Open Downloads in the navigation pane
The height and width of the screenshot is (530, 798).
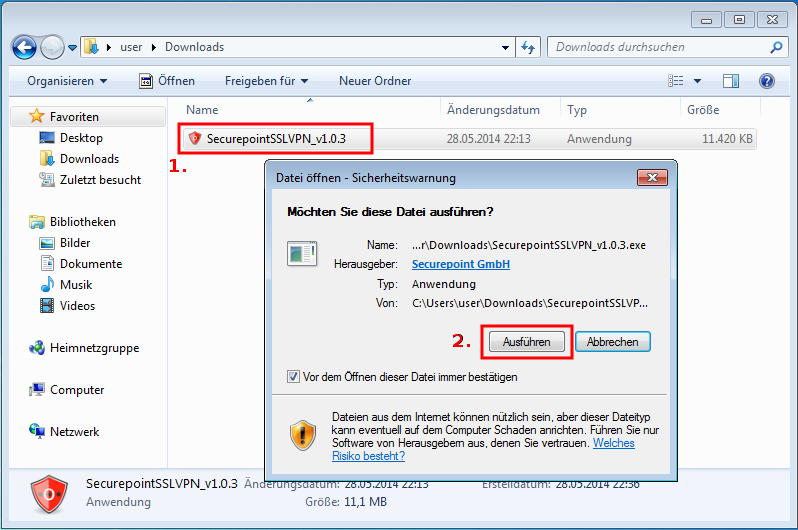click(89, 159)
